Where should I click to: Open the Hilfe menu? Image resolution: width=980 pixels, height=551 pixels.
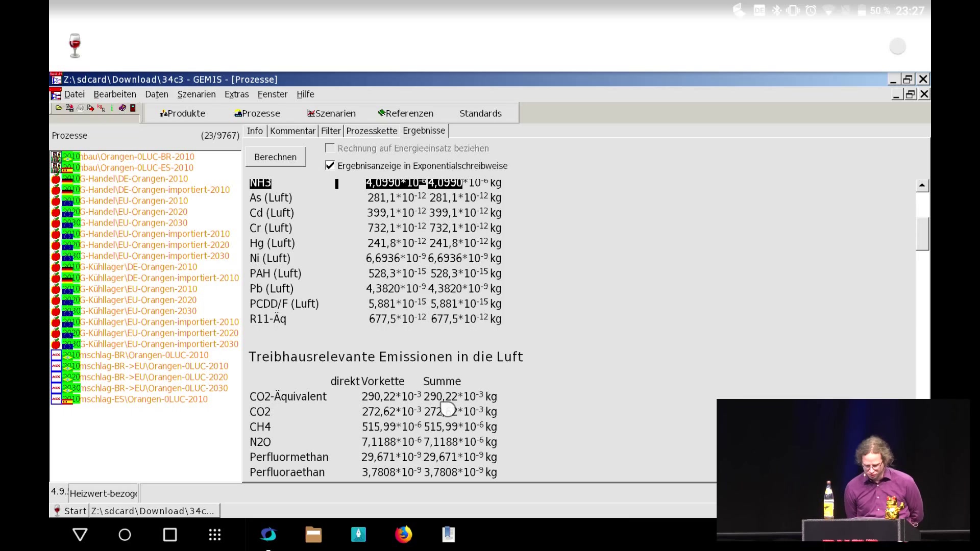(x=305, y=94)
